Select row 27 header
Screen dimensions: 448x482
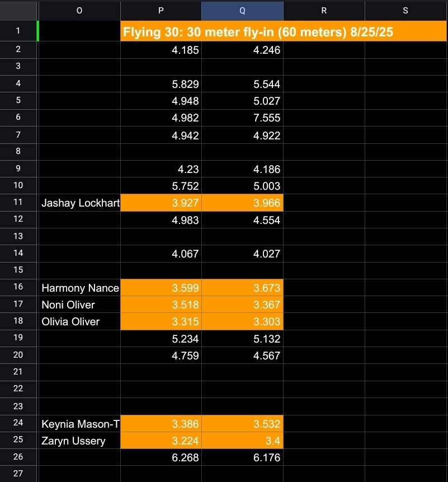click(x=18, y=474)
